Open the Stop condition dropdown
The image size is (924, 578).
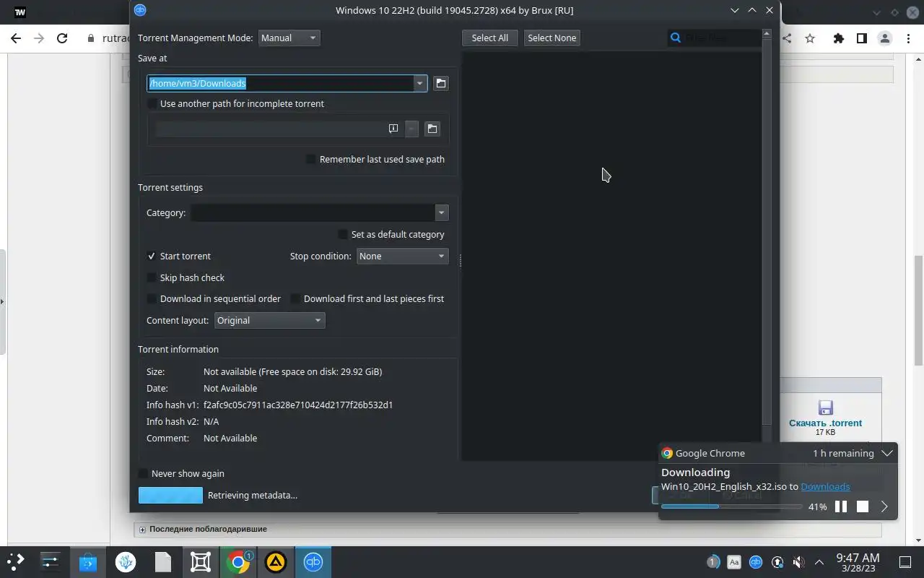click(x=402, y=256)
